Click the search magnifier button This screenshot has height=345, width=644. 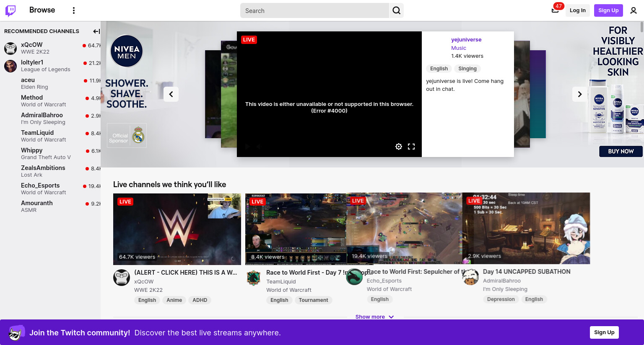(x=397, y=10)
